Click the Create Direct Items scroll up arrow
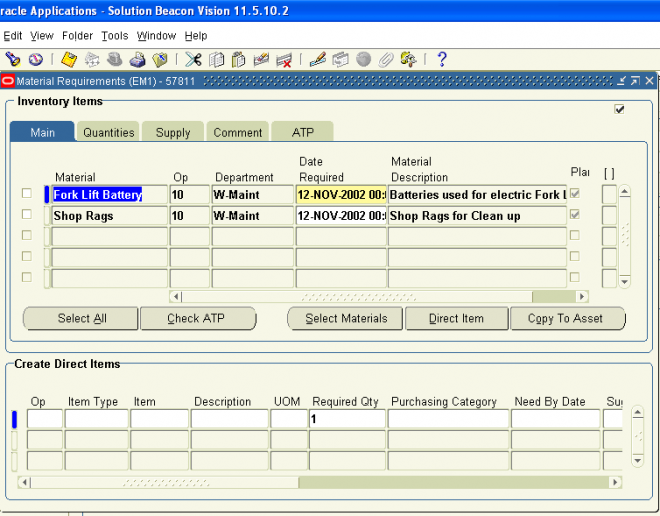Screen dimensions: 660x516 pos(638,412)
